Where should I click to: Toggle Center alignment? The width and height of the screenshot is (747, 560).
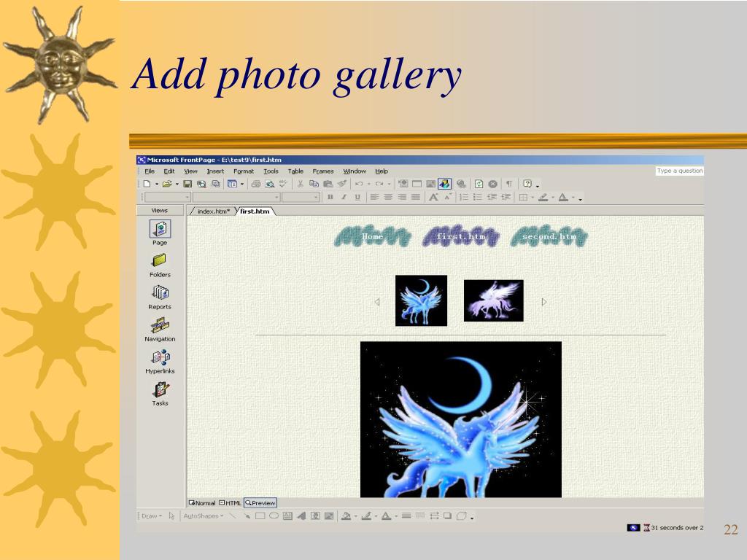pos(388,197)
